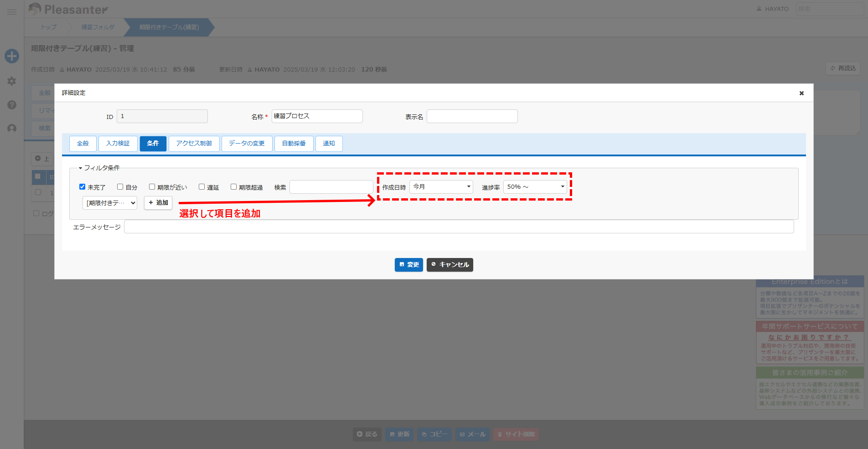Click the キャンセル button

click(x=450, y=265)
